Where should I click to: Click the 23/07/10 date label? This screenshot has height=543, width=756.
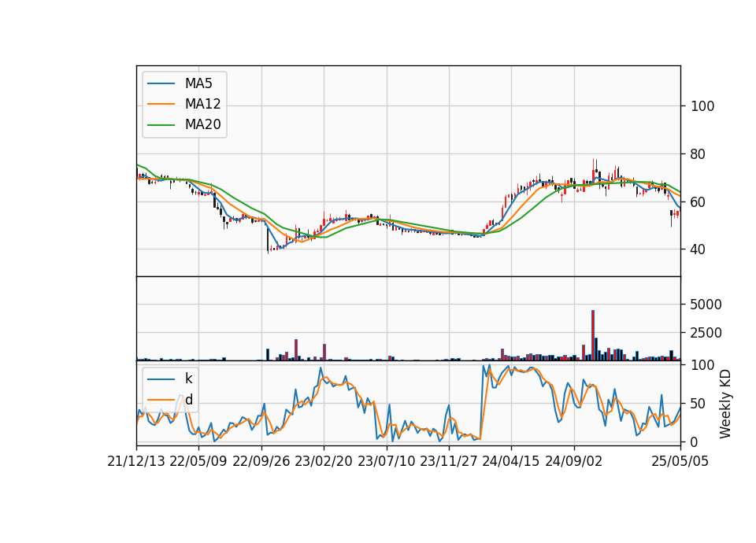tap(386, 462)
